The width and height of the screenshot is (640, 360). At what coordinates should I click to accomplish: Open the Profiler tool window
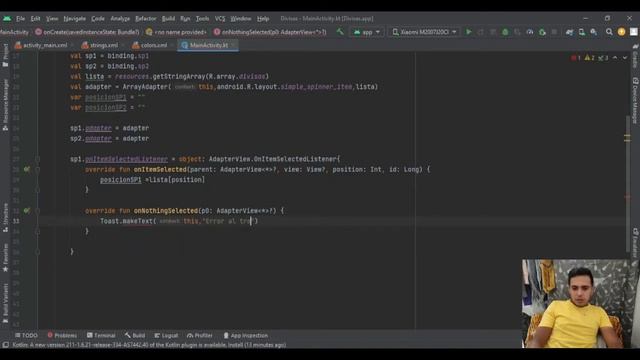tap(200, 336)
